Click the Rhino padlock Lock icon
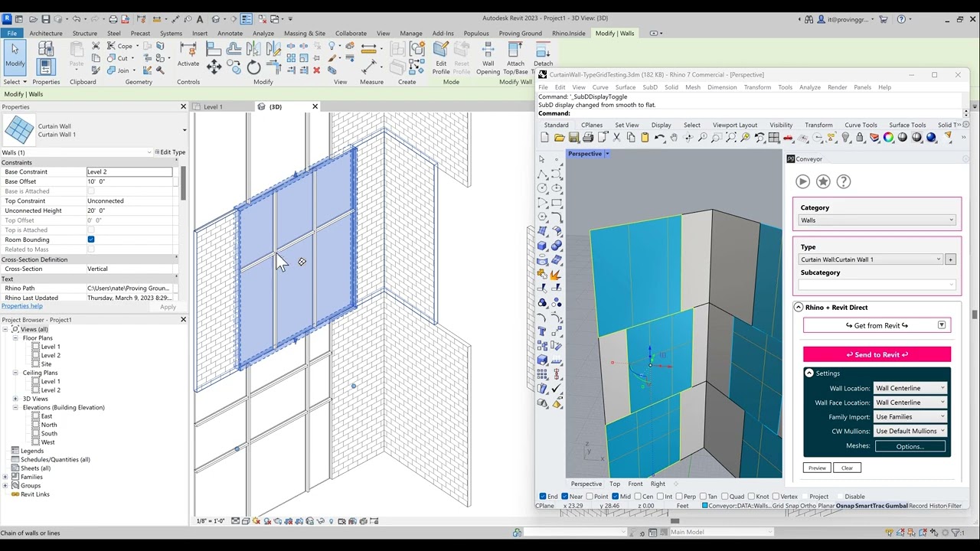This screenshot has width=980, height=551. point(860,138)
